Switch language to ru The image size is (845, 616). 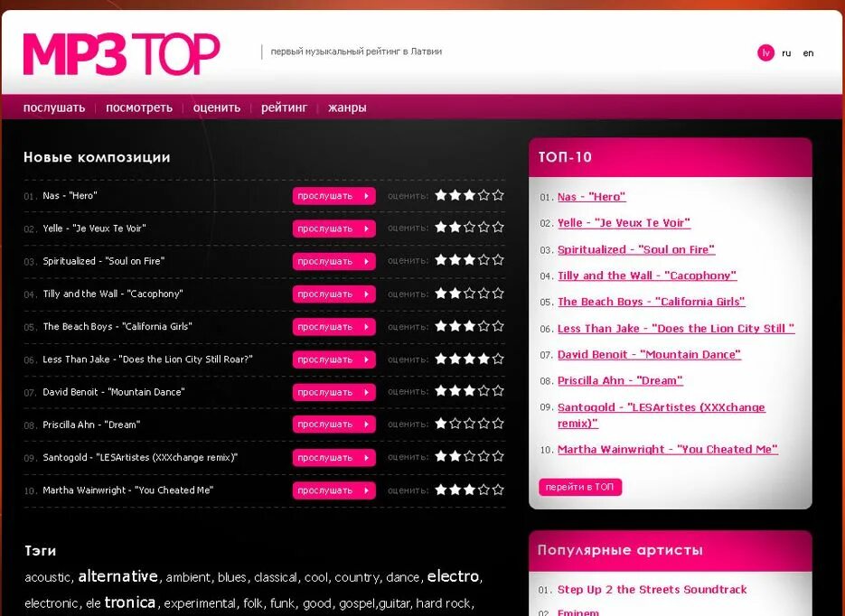tap(786, 53)
